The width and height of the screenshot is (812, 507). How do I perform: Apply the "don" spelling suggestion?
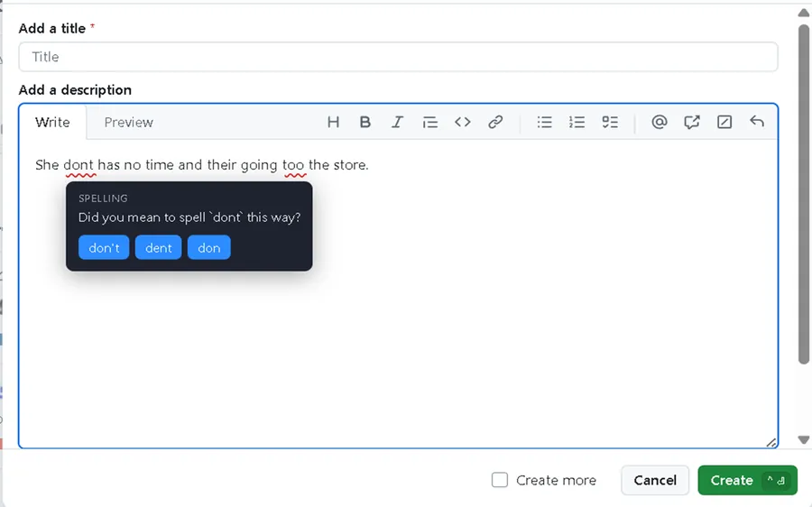tap(208, 247)
